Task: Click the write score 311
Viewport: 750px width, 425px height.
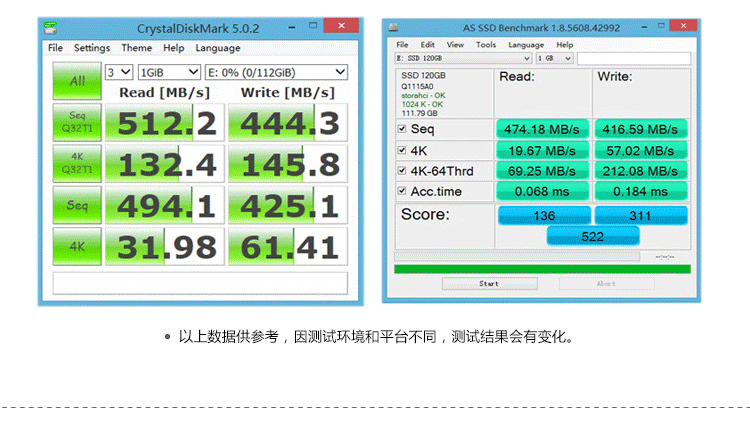Action: point(640,216)
